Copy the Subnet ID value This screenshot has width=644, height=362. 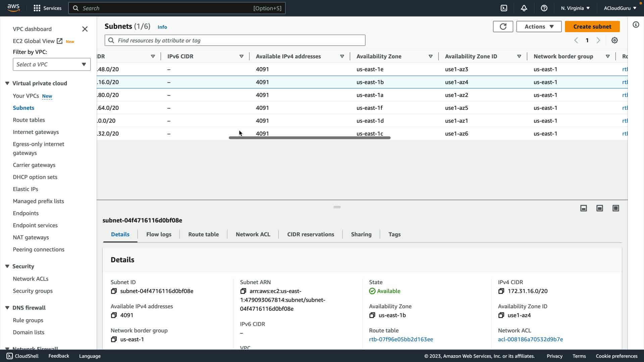click(114, 291)
